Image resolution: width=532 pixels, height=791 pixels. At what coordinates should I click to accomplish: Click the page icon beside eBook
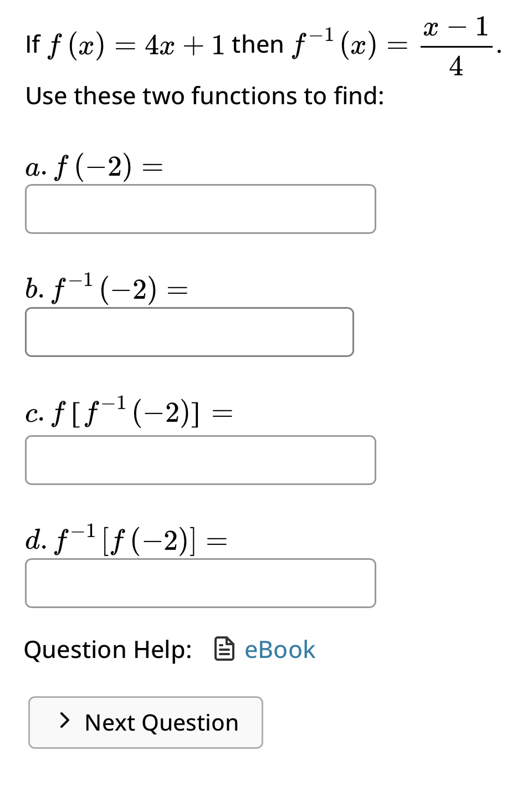pyautogui.click(x=224, y=649)
